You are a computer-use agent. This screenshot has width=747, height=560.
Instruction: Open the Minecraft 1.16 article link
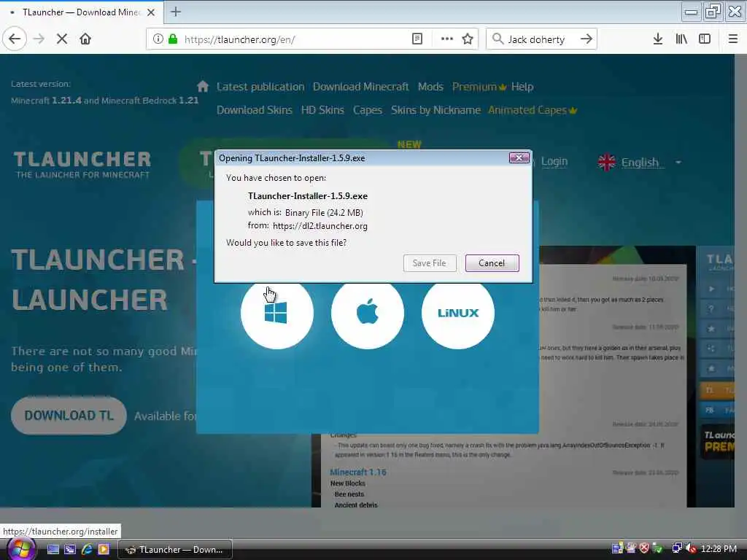(357, 472)
